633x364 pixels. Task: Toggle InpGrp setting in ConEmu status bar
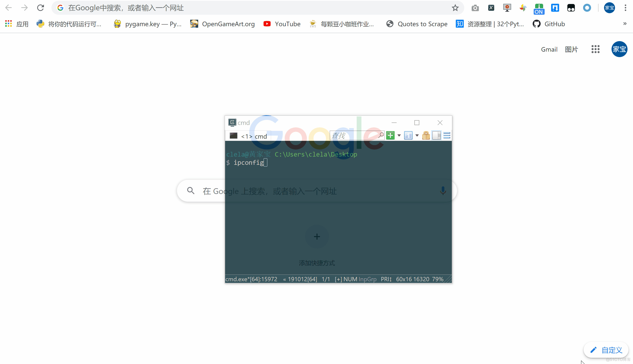(367, 279)
